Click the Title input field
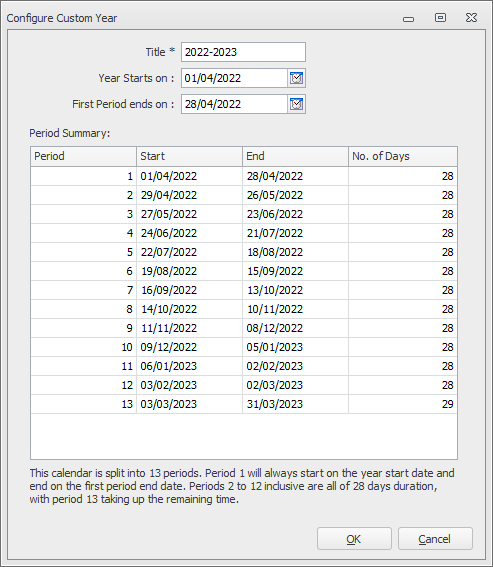 pos(243,52)
